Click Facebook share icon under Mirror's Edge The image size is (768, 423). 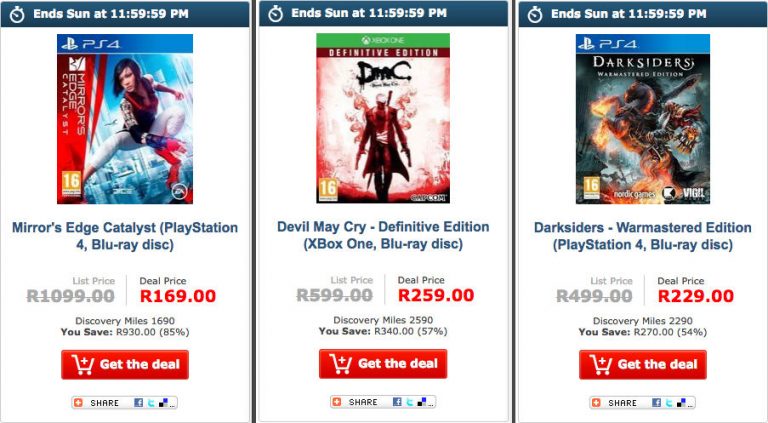click(139, 402)
